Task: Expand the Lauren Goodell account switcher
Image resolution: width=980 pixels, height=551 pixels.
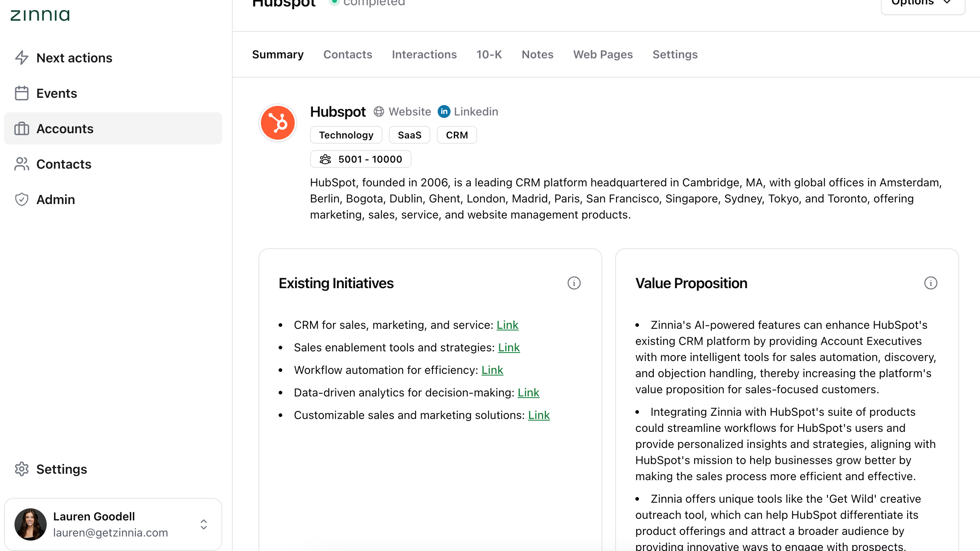Action: (204, 524)
